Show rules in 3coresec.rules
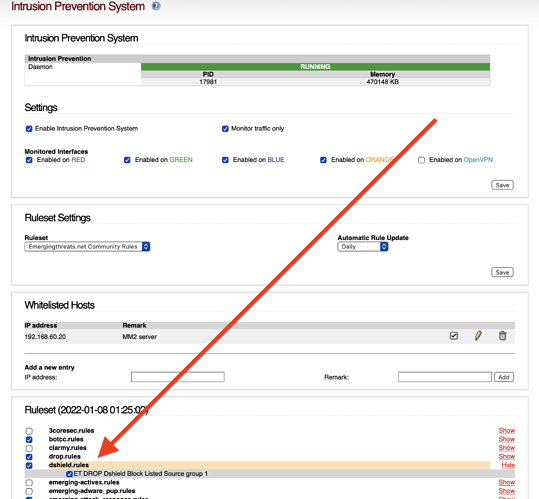 [x=507, y=431]
